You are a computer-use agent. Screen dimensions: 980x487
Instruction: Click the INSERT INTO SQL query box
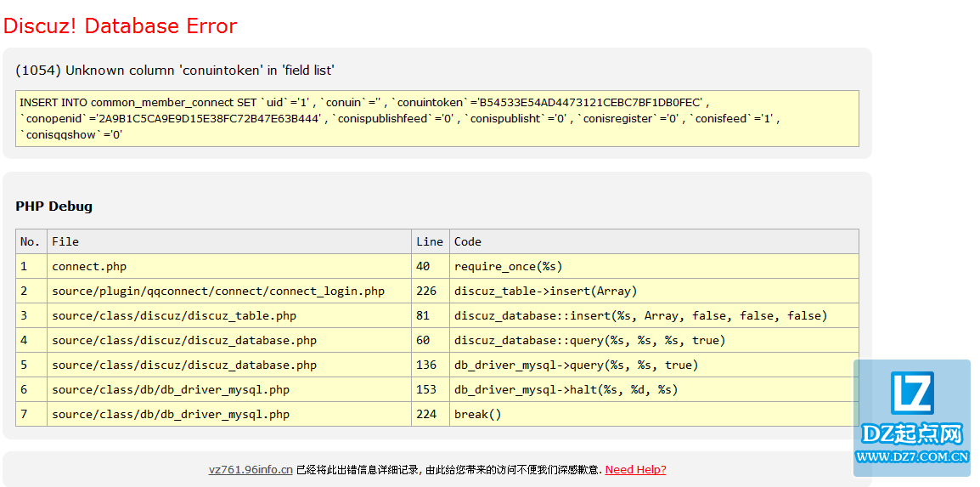pyautogui.click(x=436, y=118)
